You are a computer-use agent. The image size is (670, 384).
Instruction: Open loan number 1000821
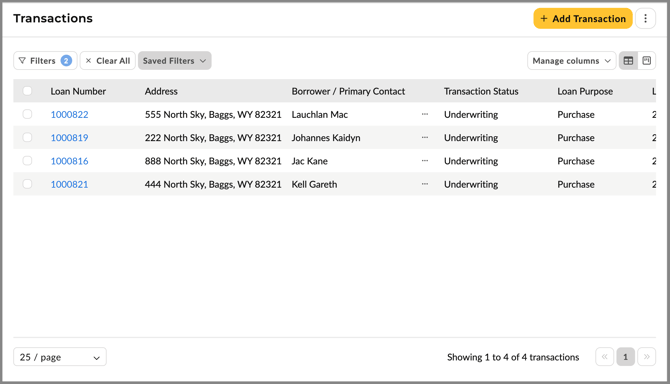(x=69, y=184)
